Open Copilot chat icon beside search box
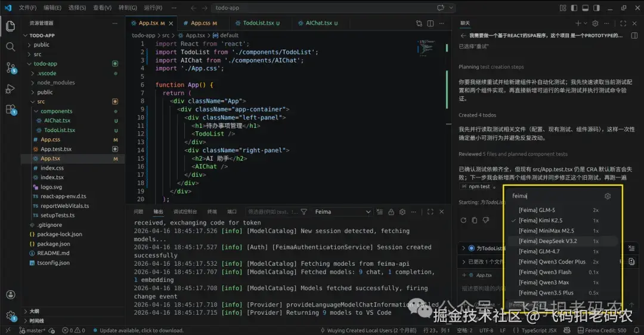644x335 pixels. click(x=441, y=8)
